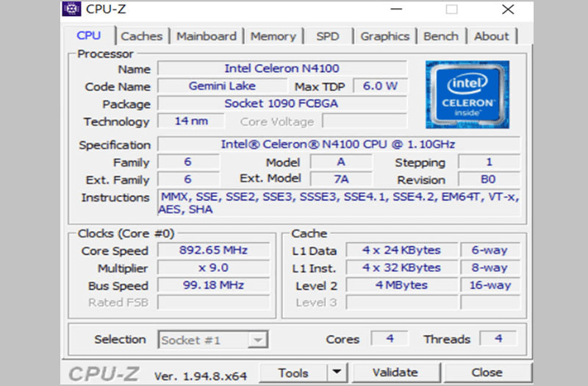Go to the SPD tab
Screen dimensions: 588x386
(x=328, y=36)
